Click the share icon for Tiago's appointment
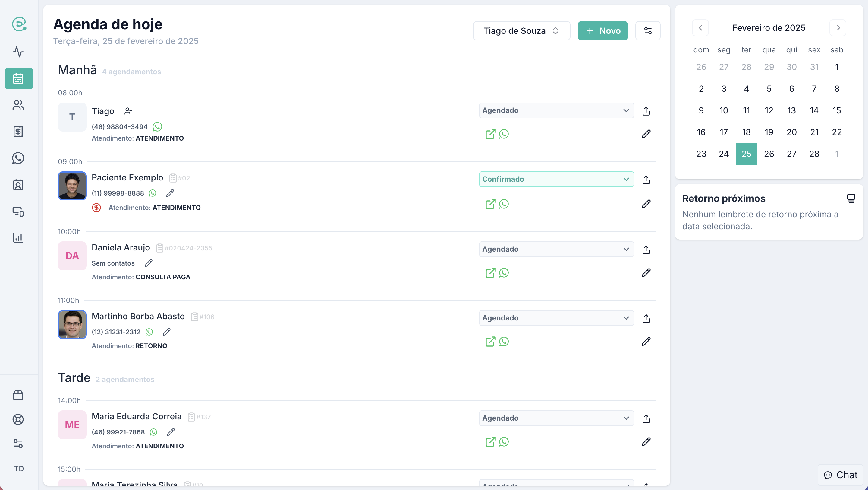Viewport: 868px width, 490px height. pos(646,111)
